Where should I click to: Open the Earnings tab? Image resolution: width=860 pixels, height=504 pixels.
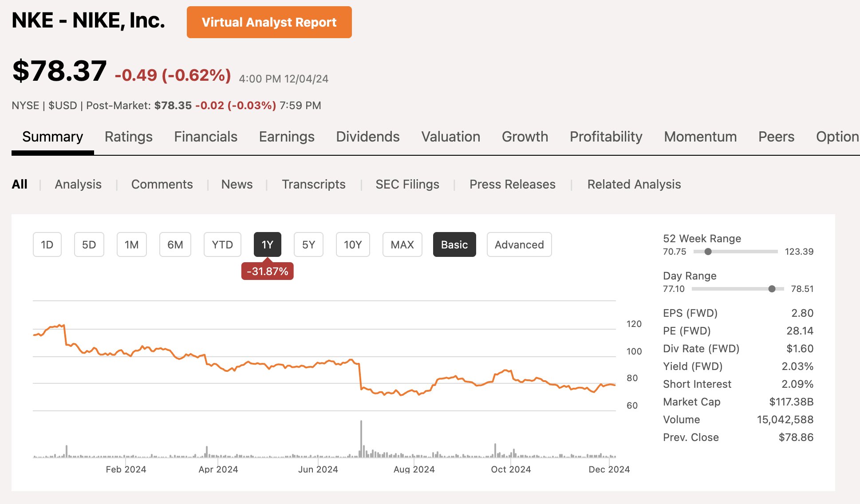click(x=287, y=137)
